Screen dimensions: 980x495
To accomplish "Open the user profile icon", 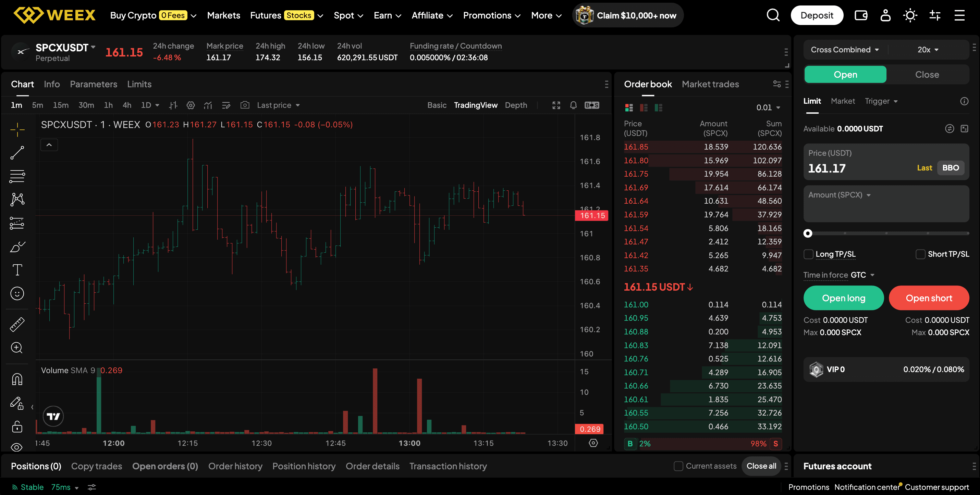I will [885, 15].
